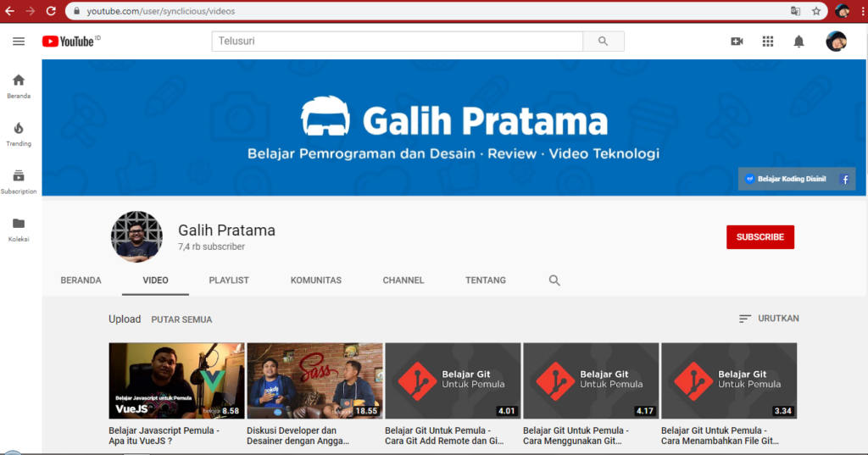
Task: Open Trending in the sidebar
Action: click(19, 135)
